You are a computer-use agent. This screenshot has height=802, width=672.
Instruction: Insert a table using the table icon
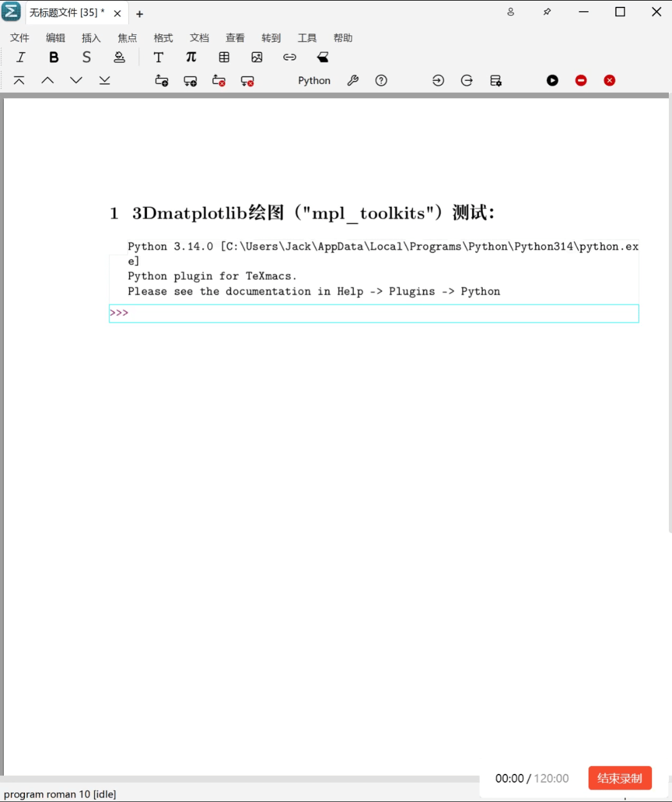point(224,57)
